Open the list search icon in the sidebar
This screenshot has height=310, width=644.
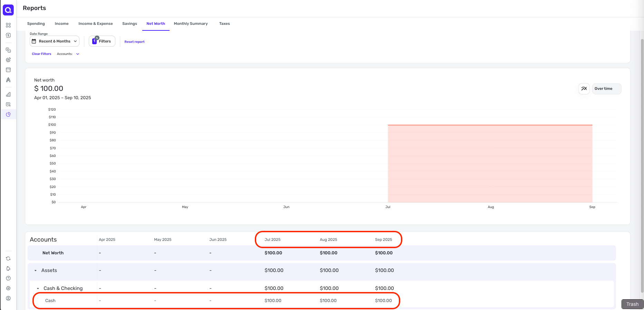8,104
